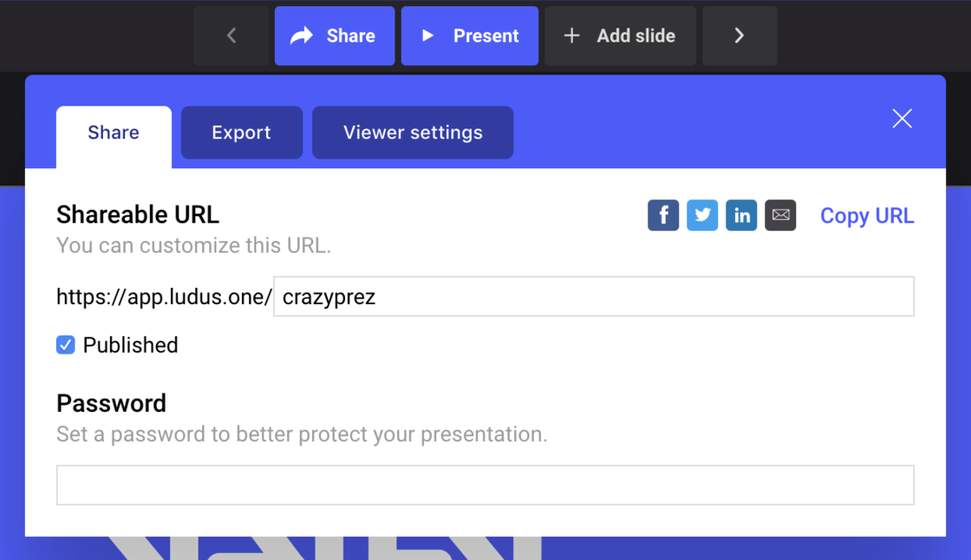The width and height of the screenshot is (971, 560).
Task: Go to the previous slide arrow
Action: click(x=231, y=36)
